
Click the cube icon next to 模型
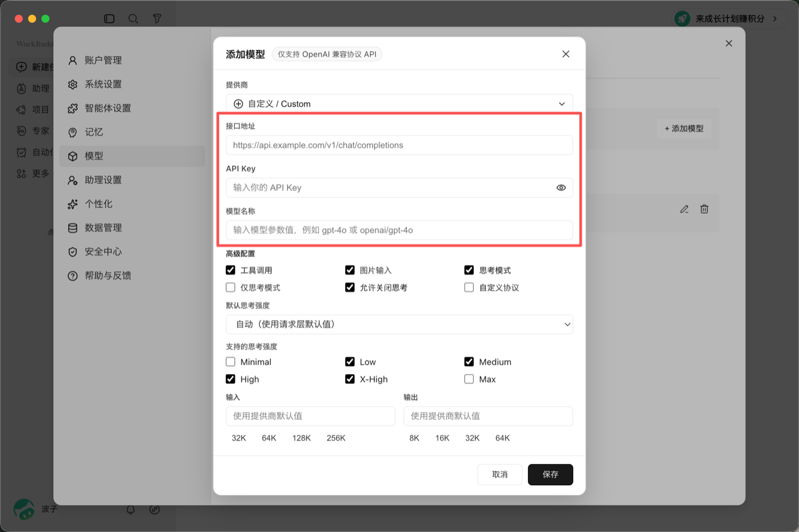tap(73, 156)
